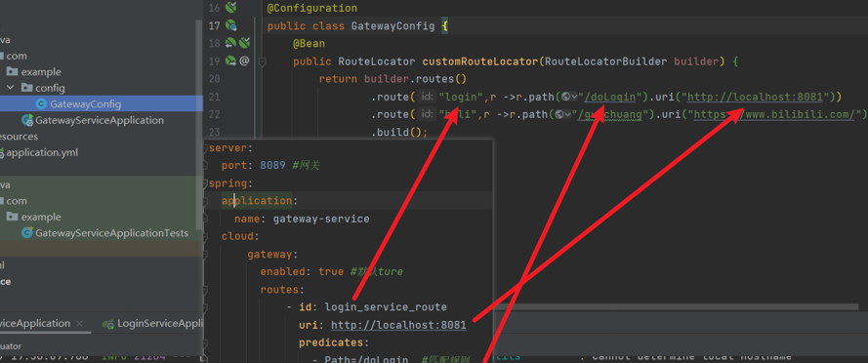
Task: Click 'name: gateway-service' in the YAML
Action: (302, 219)
